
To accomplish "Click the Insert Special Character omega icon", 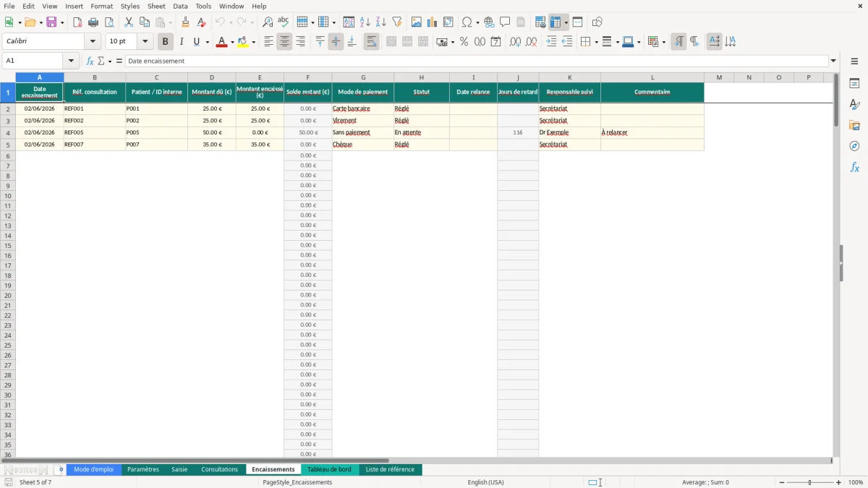I will (467, 22).
